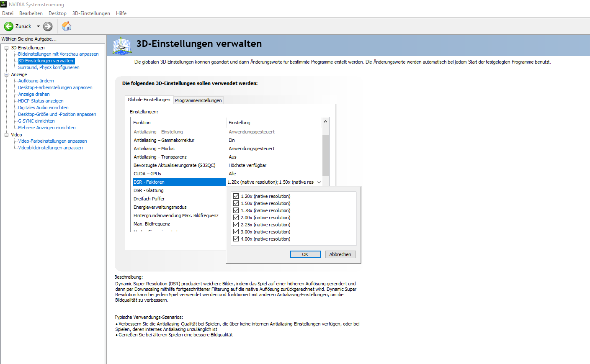Image resolution: width=590 pixels, height=364 pixels.
Task: Click the green Zurück back arrow icon
Action: 9,26
